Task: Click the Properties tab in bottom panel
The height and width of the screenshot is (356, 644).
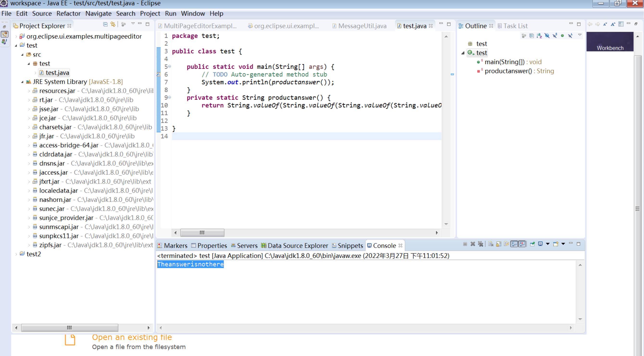Action: tap(211, 246)
